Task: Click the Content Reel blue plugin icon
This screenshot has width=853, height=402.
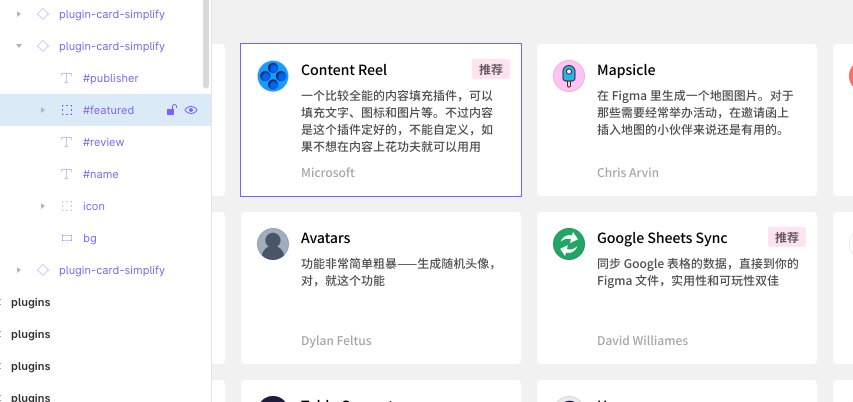Action: pyautogui.click(x=273, y=76)
